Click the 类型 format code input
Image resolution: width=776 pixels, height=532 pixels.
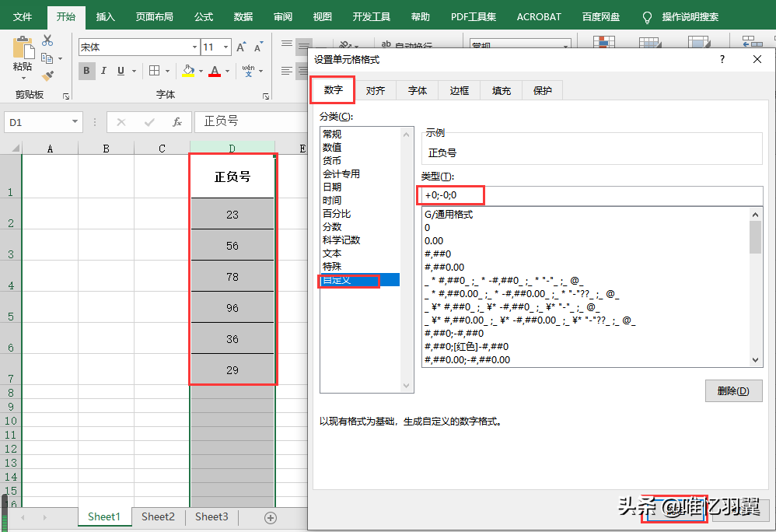click(592, 195)
